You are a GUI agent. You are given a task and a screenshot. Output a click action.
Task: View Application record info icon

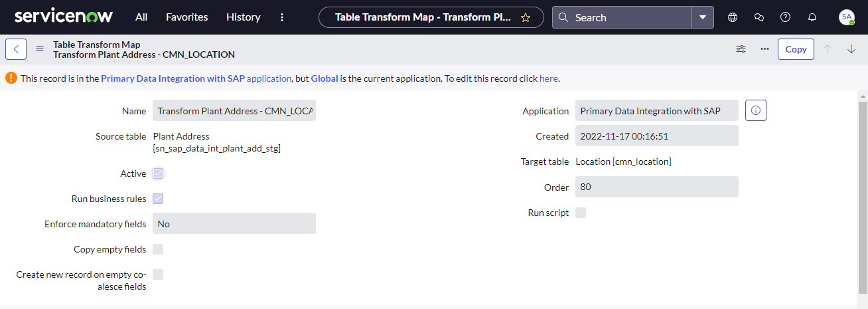click(x=756, y=110)
